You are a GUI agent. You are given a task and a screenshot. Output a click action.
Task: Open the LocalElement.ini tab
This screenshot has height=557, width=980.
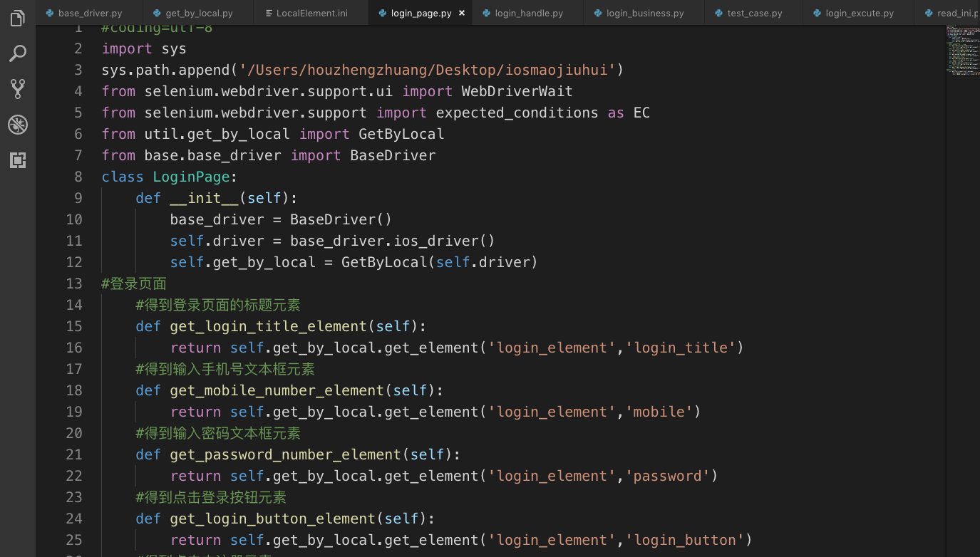click(x=309, y=13)
